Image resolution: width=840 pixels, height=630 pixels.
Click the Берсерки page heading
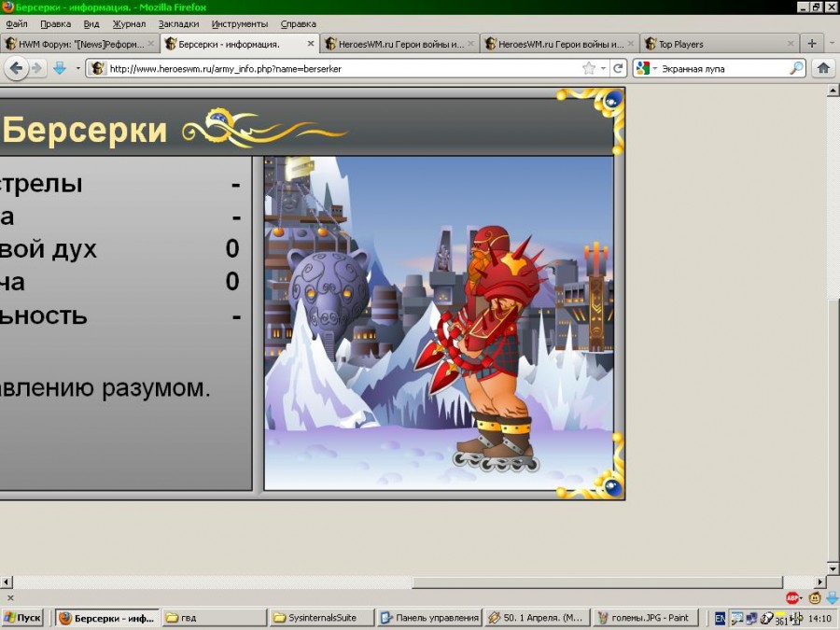(85, 130)
